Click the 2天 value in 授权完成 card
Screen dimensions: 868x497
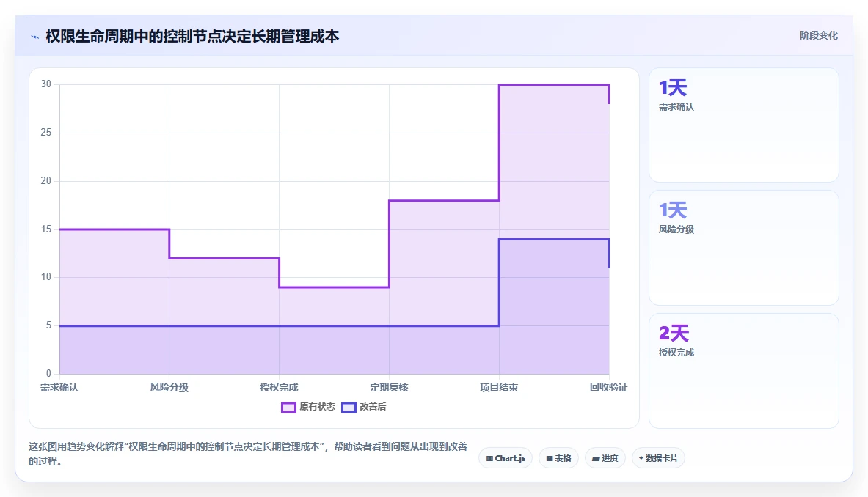(x=674, y=334)
